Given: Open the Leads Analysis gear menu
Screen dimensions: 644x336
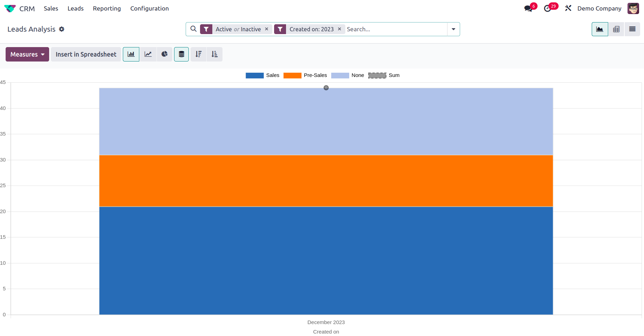Looking at the screenshot, I should click(62, 29).
